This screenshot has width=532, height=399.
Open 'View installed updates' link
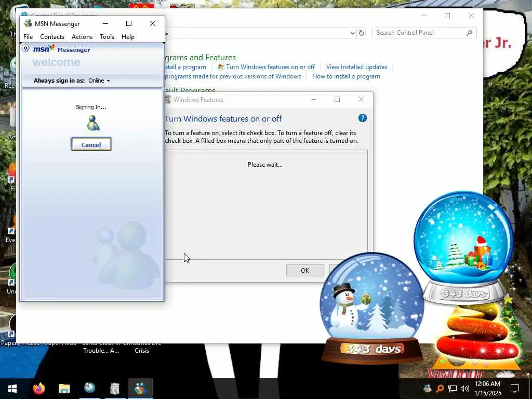(x=356, y=67)
